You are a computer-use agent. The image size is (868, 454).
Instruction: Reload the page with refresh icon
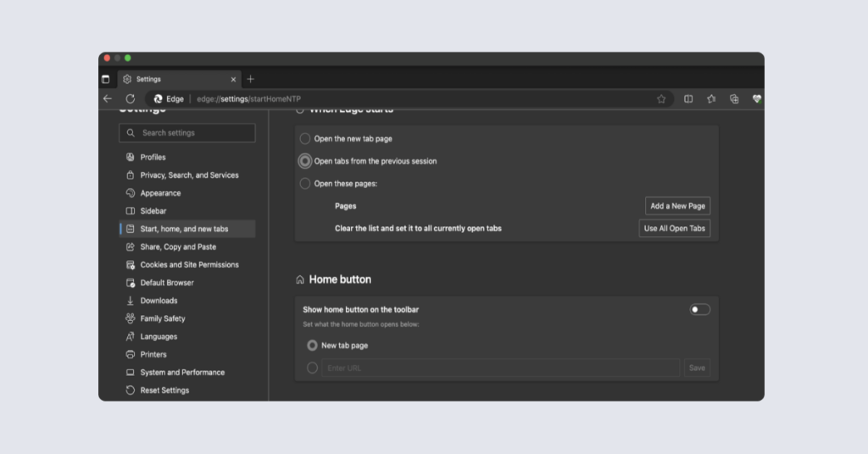[130, 99]
